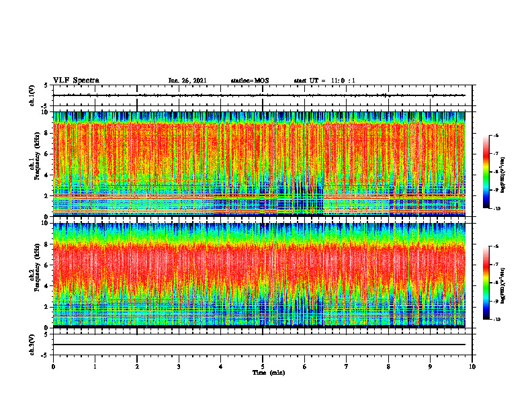This screenshot has height=411, width=532.
Task: Click the ch.1 frequency axis "6" tick
Action: pos(47,154)
